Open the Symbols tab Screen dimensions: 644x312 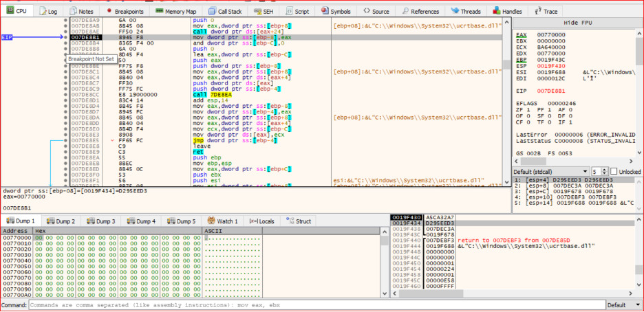(x=336, y=12)
